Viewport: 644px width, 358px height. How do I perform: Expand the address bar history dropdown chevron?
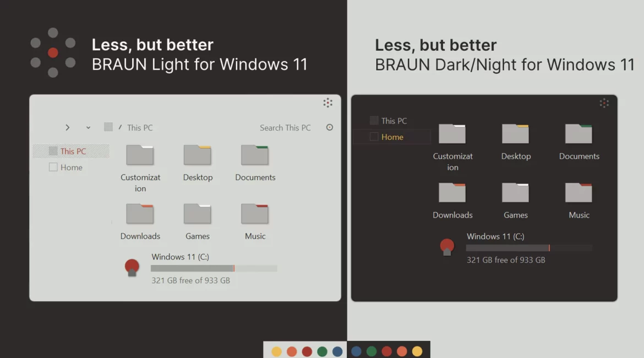[87, 127]
